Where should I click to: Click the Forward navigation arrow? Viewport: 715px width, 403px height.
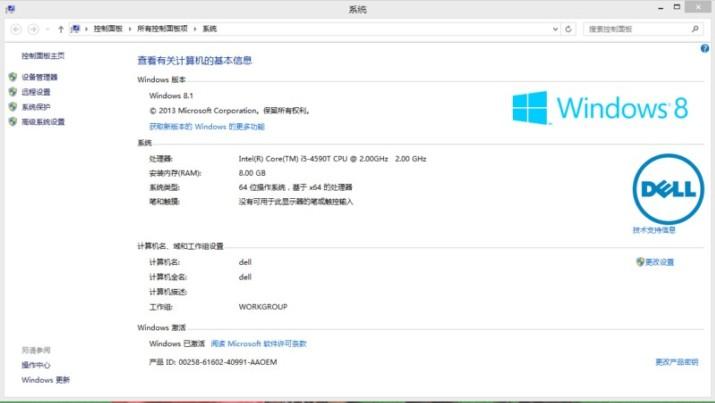[33, 29]
